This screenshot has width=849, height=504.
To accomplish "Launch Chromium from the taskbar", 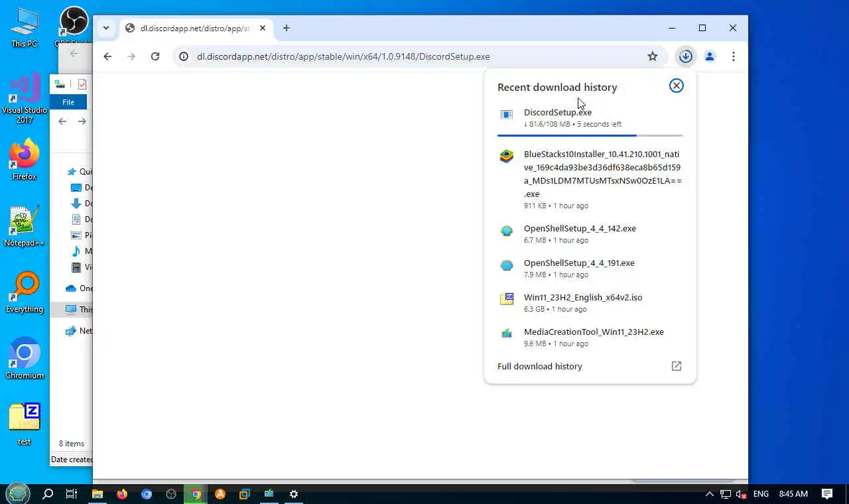I will [147, 494].
